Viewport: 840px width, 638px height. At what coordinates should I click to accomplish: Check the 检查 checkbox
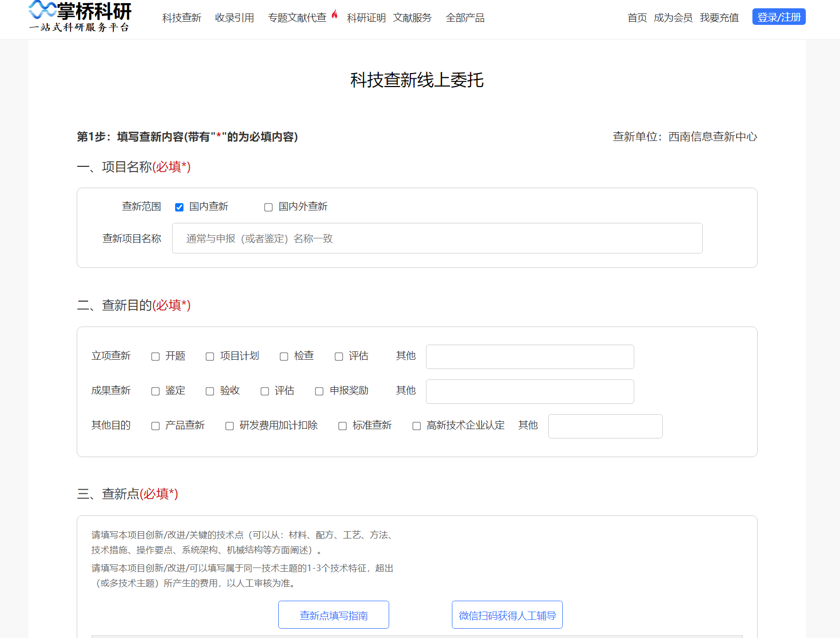[x=284, y=357]
